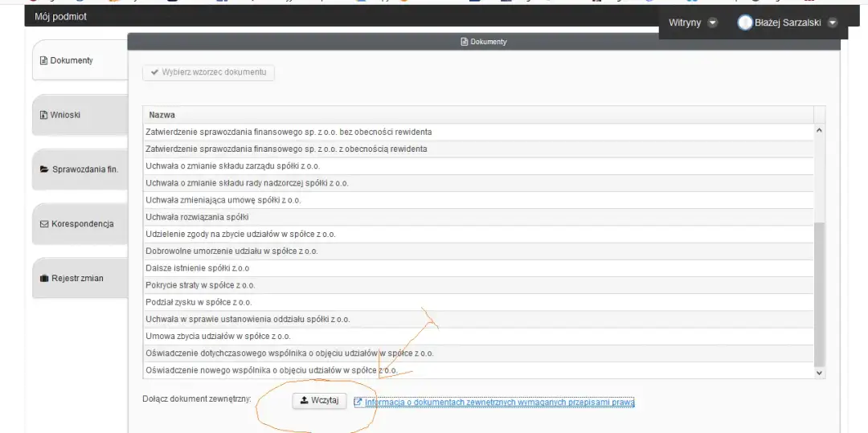868x433 pixels.
Task: Open the Wnioski sidebar tab
Action: (x=66, y=115)
